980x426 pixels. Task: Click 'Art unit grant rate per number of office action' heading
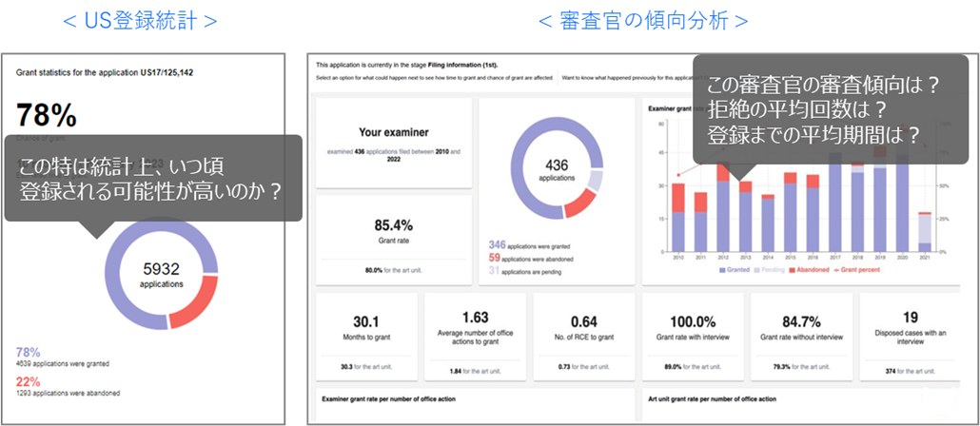pyautogui.click(x=712, y=398)
